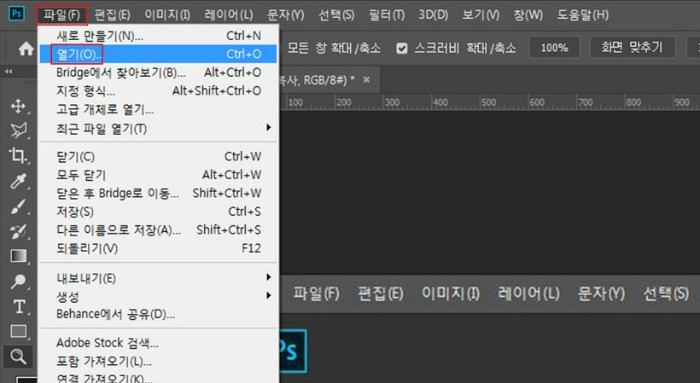
Task: Open the 레이어(L) menu
Action: point(229,15)
